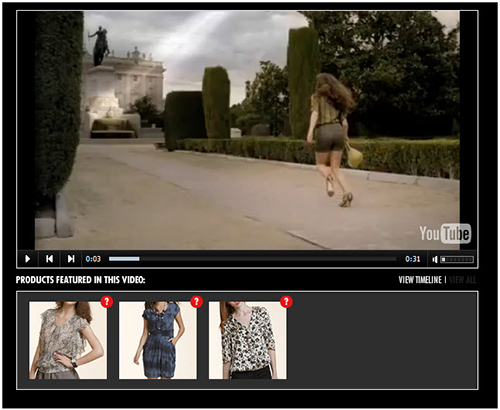The height and width of the screenshot is (410, 500).
Task: Click the 0:03 elapsed time label
Action: [93, 259]
